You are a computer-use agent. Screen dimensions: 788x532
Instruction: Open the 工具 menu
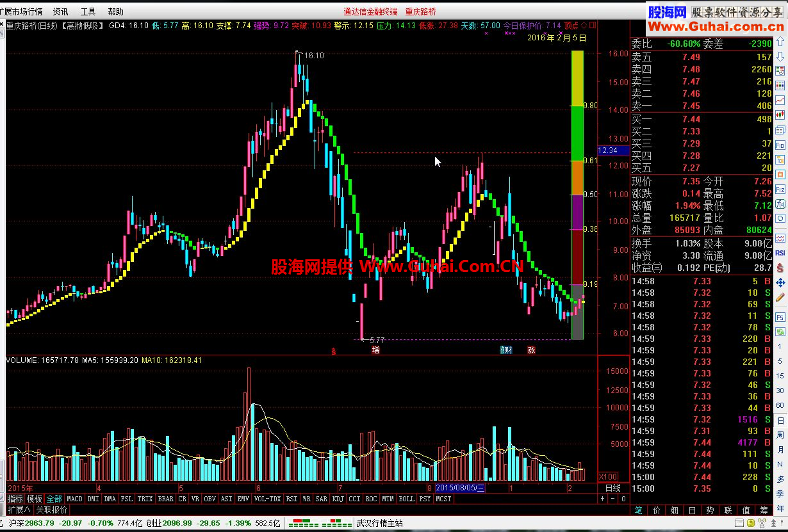click(88, 12)
